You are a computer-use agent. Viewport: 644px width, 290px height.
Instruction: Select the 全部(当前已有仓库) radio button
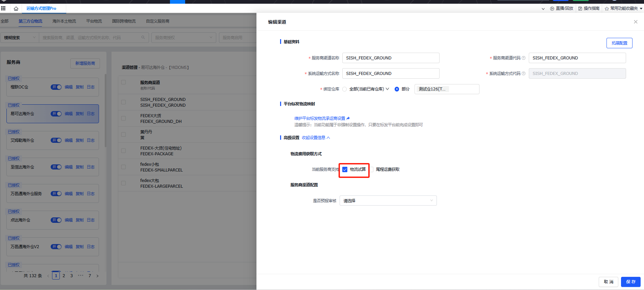tap(344, 89)
